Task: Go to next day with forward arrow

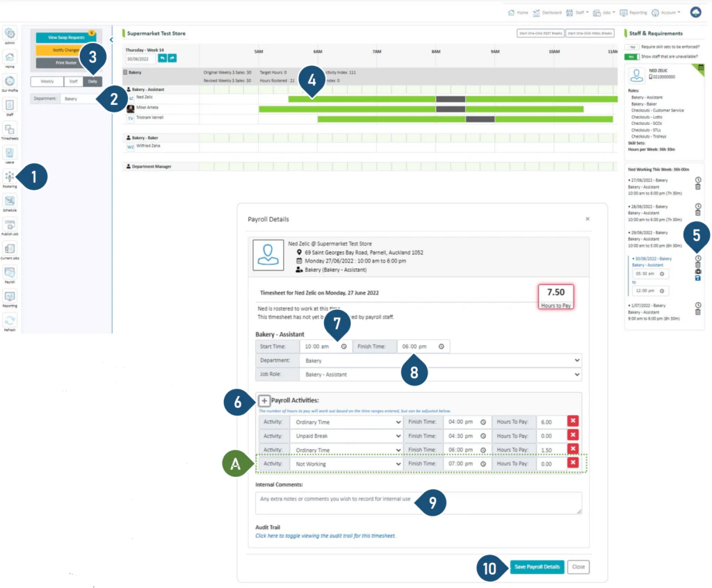Action: (x=172, y=58)
